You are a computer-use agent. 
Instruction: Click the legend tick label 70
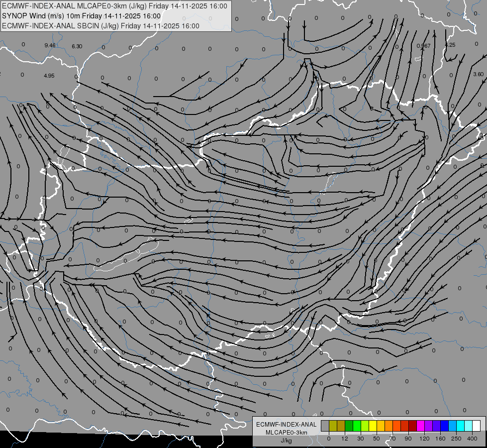[392, 439]
